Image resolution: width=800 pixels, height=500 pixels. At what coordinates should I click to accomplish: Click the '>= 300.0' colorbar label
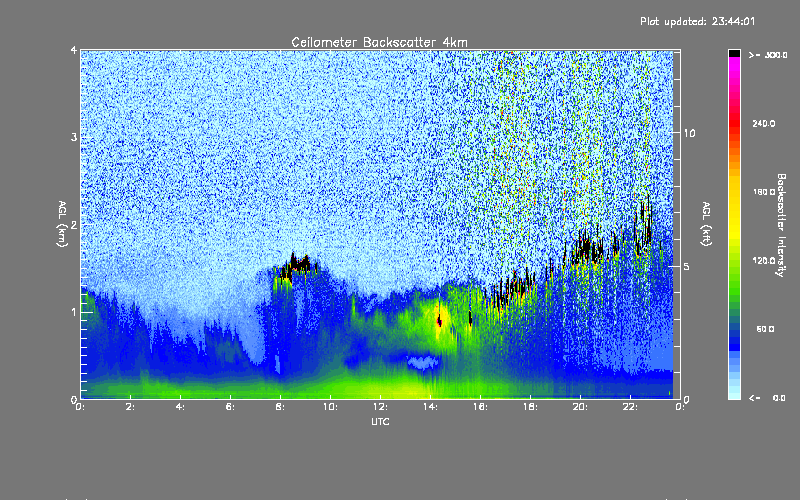(x=768, y=55)
